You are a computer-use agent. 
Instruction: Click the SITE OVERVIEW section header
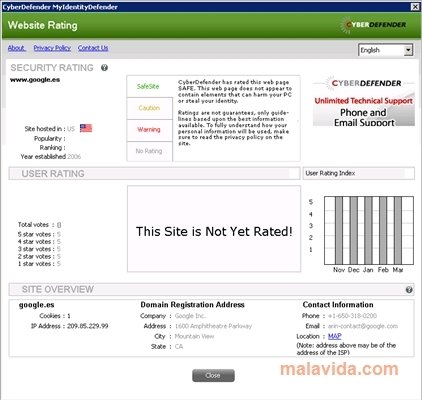(x=212, y=289)
